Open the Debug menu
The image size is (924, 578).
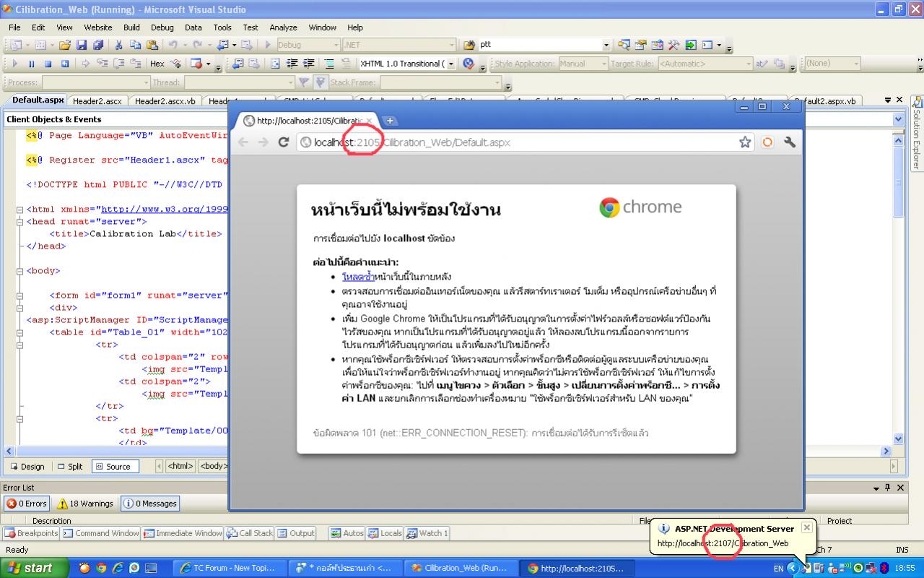pos(162,27)
